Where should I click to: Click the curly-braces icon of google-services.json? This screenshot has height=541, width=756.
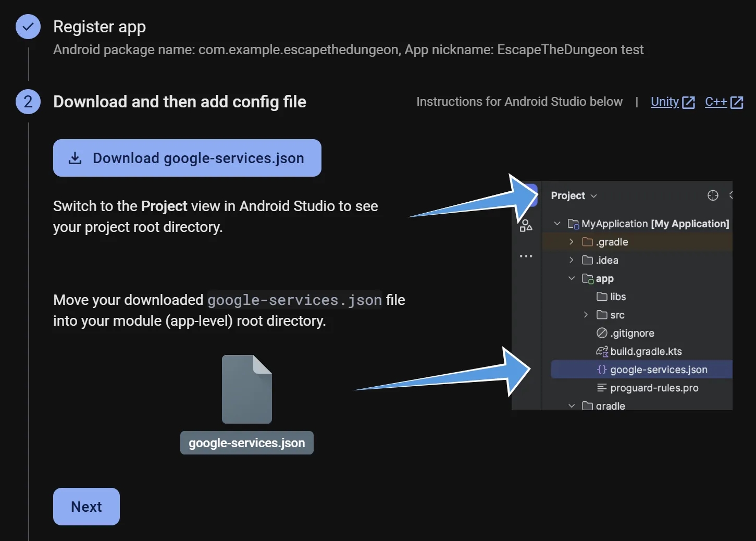(602, 370)
